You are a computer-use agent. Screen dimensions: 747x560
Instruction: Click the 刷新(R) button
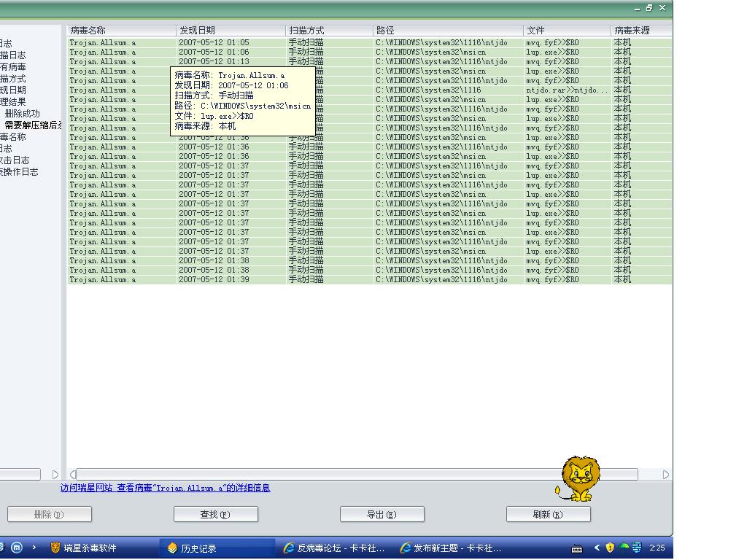(x=549, y=514)
